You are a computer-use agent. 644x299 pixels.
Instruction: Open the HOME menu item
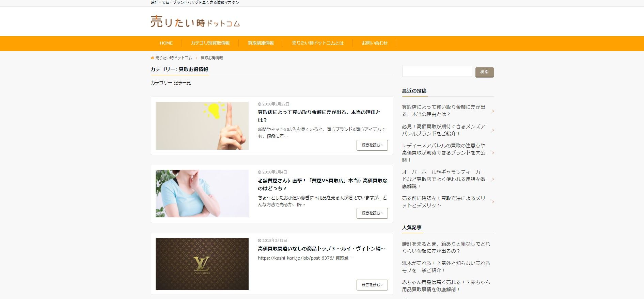pos(166,43)
